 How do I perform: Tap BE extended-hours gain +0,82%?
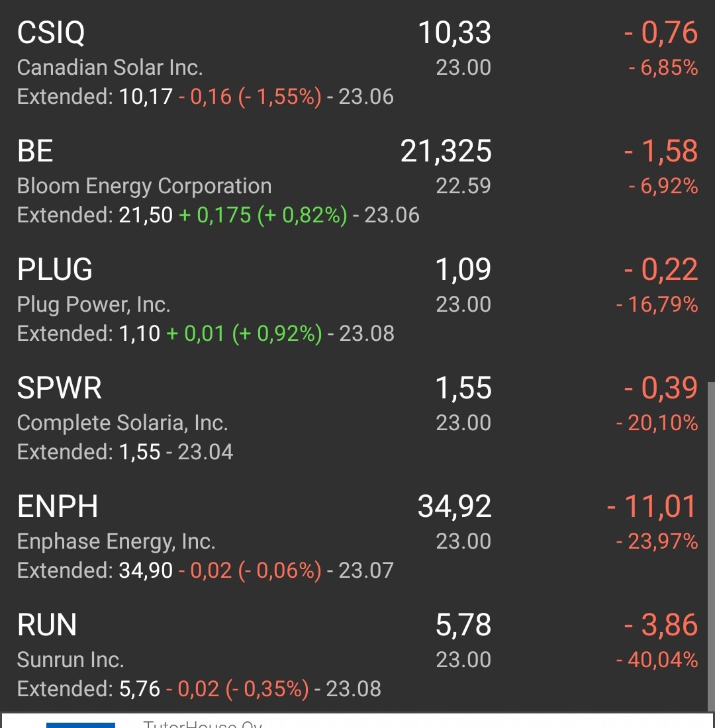tap(302, 216)
